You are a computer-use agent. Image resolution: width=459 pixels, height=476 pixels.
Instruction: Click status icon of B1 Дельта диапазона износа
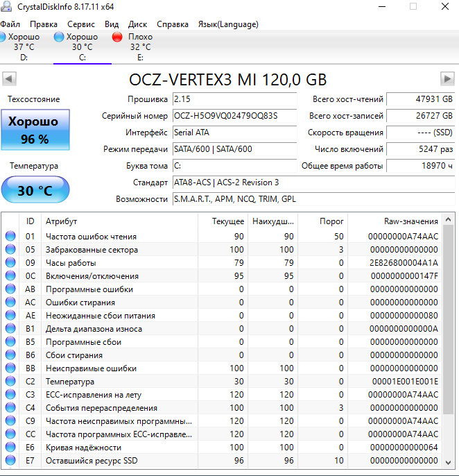click(x=10, y=328)
